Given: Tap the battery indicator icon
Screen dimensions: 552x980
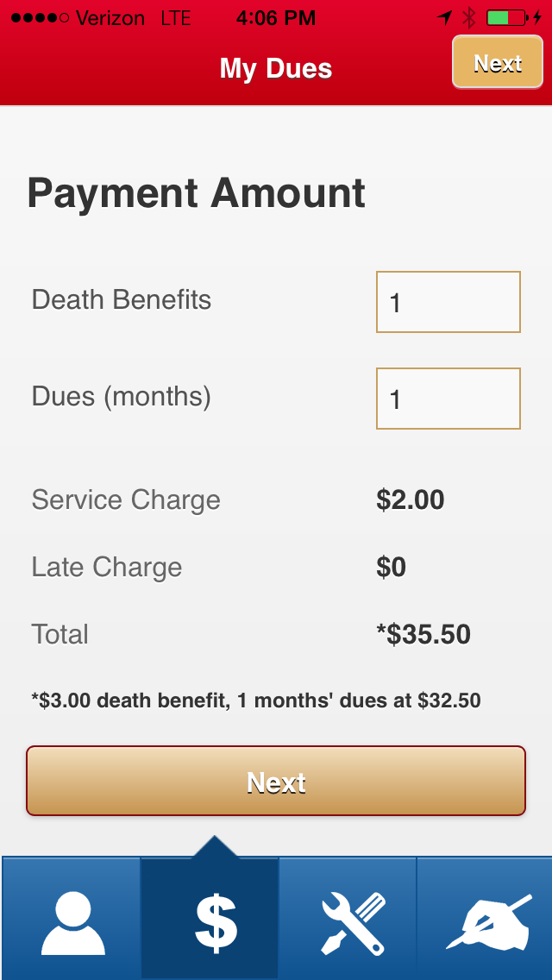Looking at the screenshot, I should click(505, 17).
